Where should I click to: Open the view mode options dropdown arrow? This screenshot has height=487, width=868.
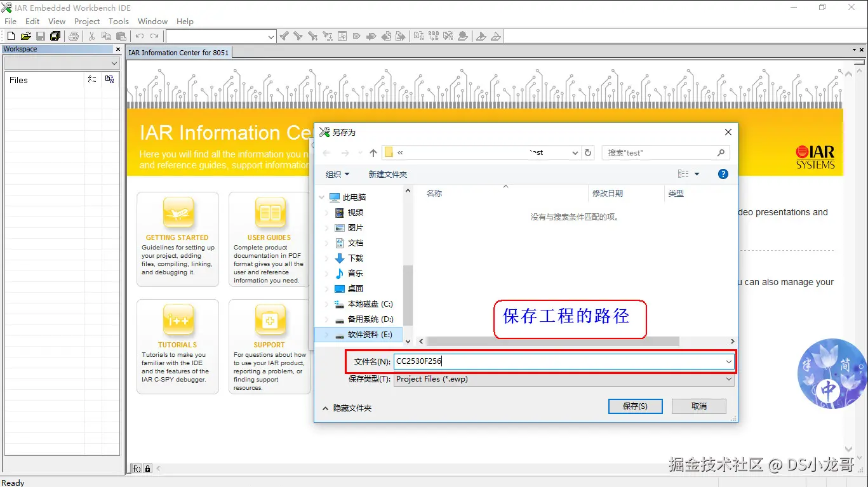coord(697,174)
